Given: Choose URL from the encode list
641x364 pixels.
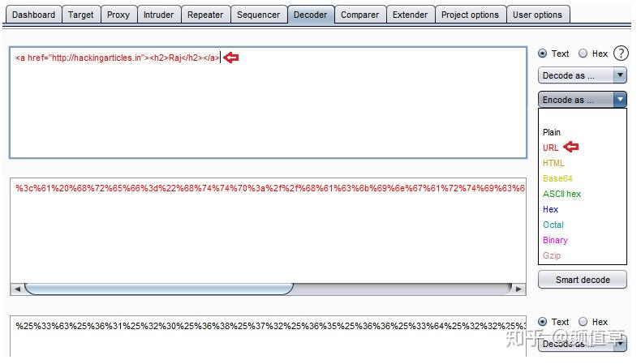Looking at the screenshot, I should pyautogui.click(x=550, y=148).
